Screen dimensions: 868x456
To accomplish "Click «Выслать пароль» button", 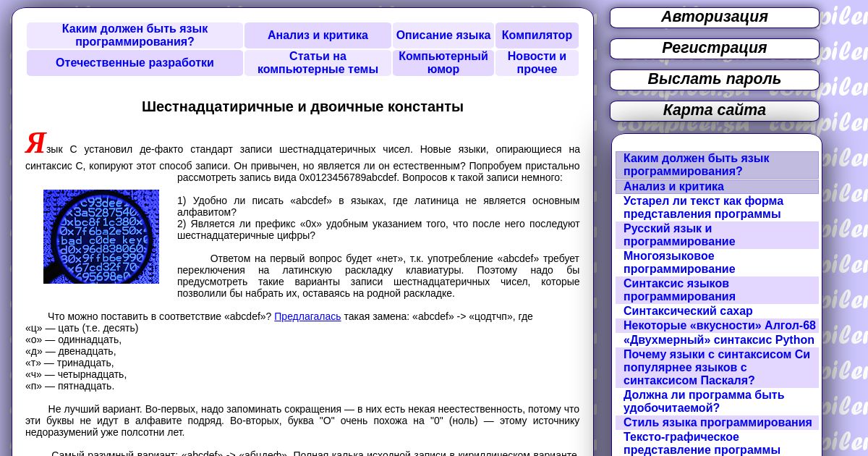I will click(715, 80).
